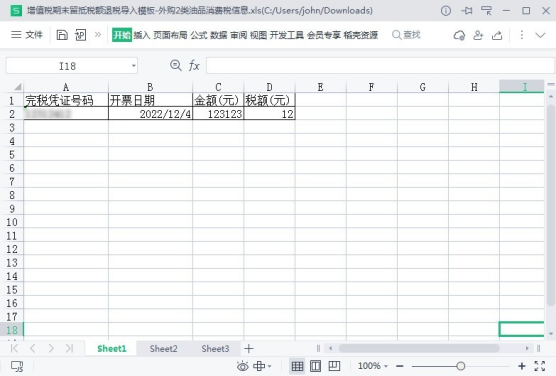Expand the Name Box dropdown arrow
This screenshot has height=376, width=556.
(133, 66)
